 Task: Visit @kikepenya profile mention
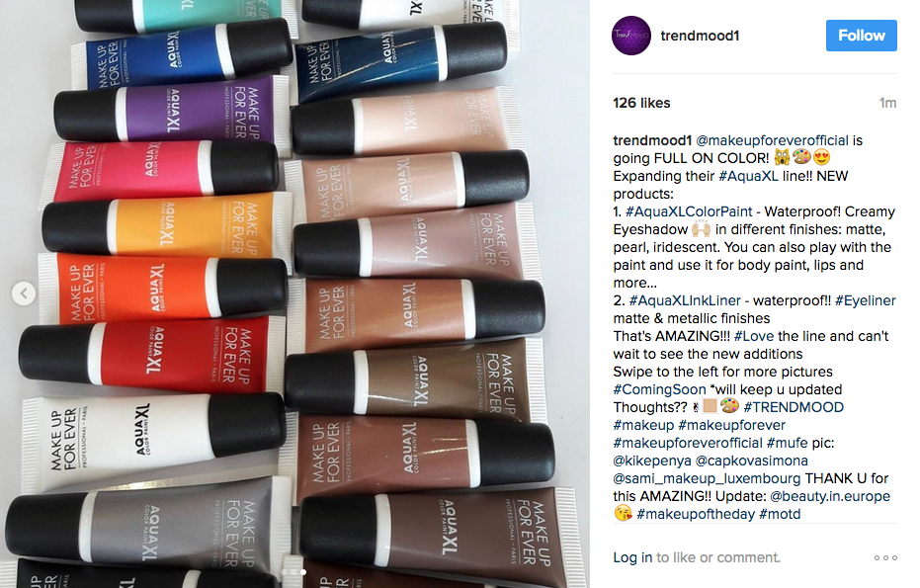pos(652,461)
